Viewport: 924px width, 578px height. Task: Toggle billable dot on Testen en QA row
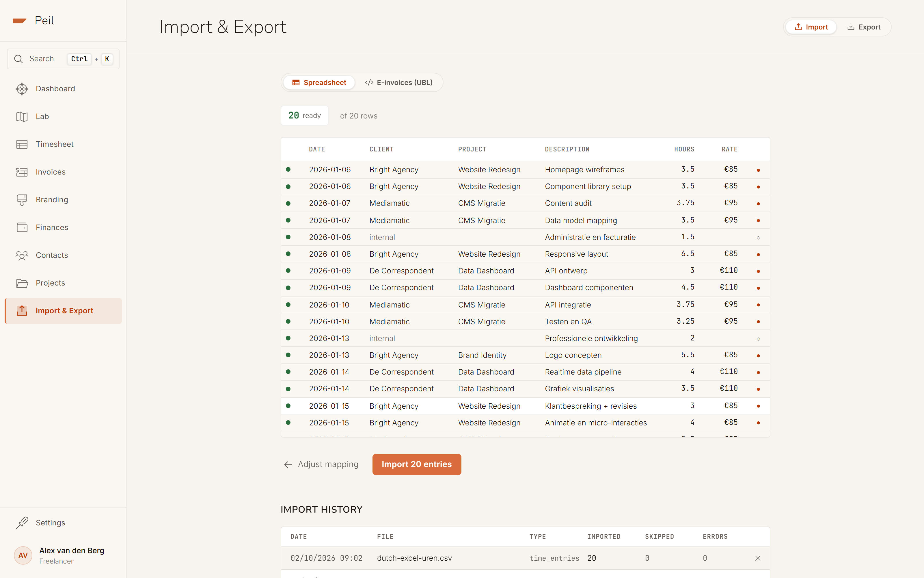click(x=758, y=322)
